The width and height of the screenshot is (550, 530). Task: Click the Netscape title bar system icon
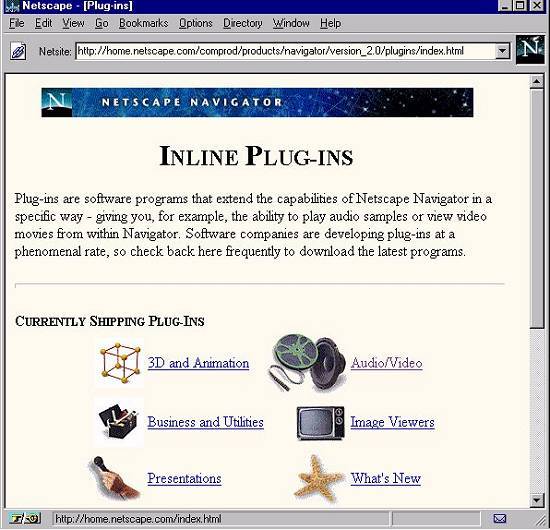12,6
